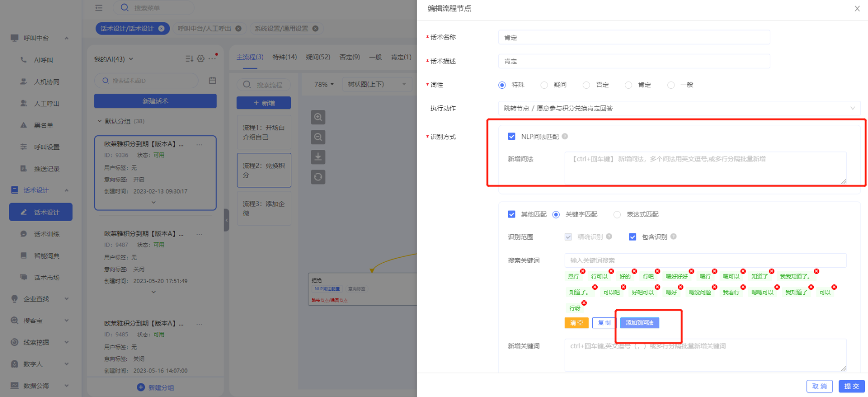The height and width of the screenshot is (397, 868).
Task: Uncheck the 包含识别 checkbox
Action: pos(632,237)
